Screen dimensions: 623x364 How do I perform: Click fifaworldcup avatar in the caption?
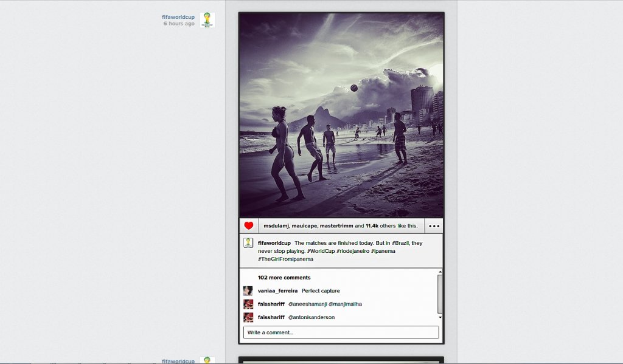coord(248,243)
